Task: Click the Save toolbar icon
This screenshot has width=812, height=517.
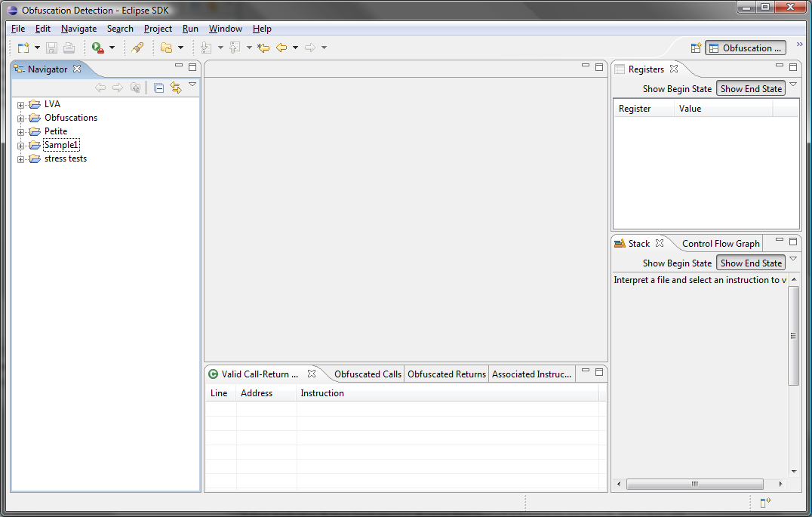Action: 51,48
